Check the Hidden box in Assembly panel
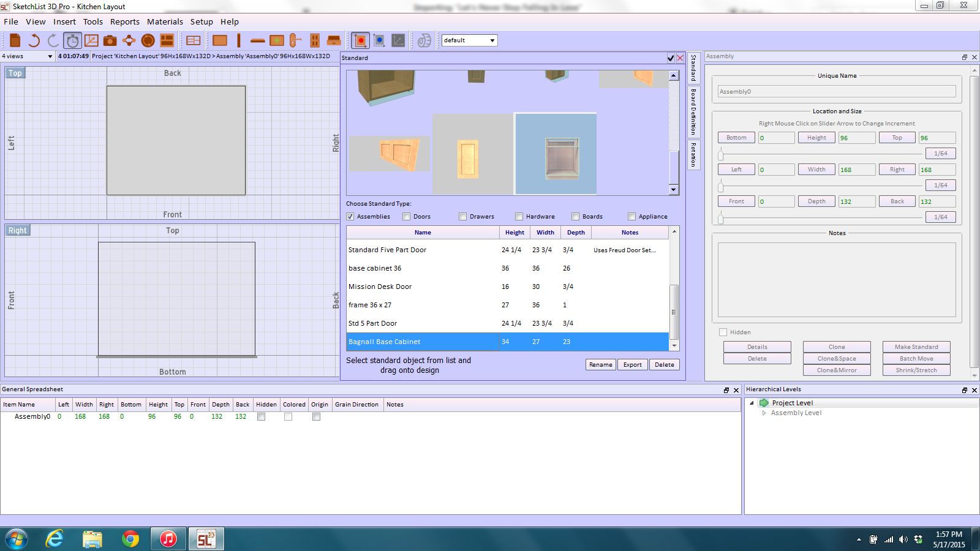 (x=723, y=332)
